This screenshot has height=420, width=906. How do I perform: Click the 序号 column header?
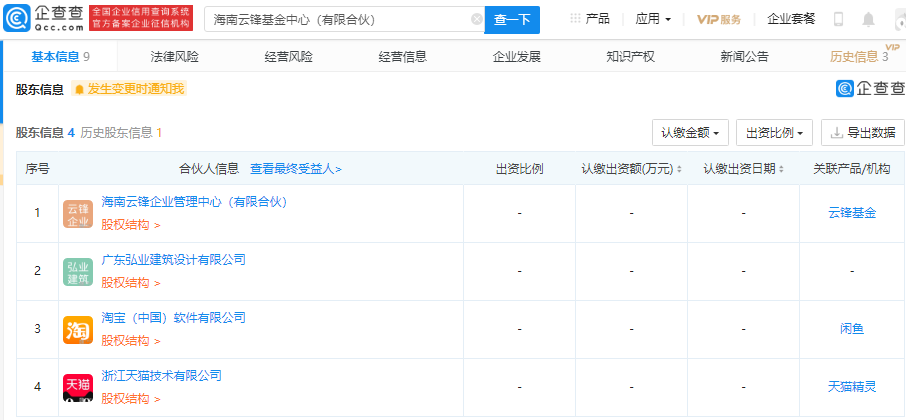click(38, 169)
